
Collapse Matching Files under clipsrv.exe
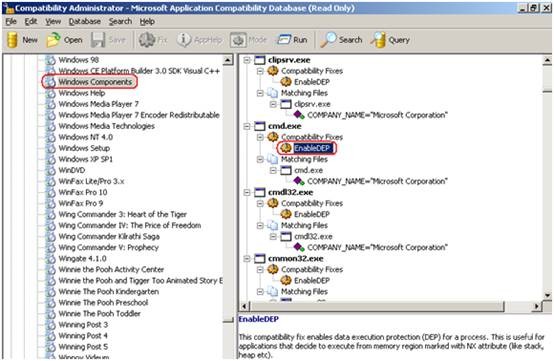(x=260, y=93)
